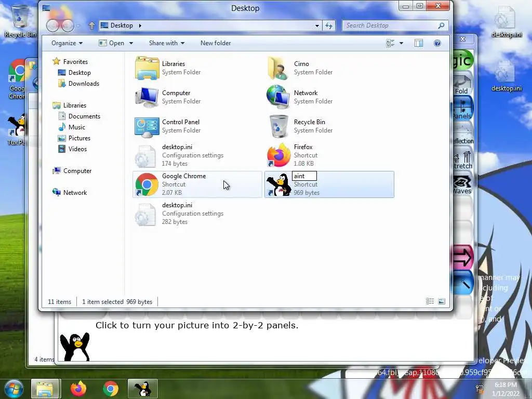Click Tux Paint Stretch magic tool

pyautogui.click(x=463, y=159)
